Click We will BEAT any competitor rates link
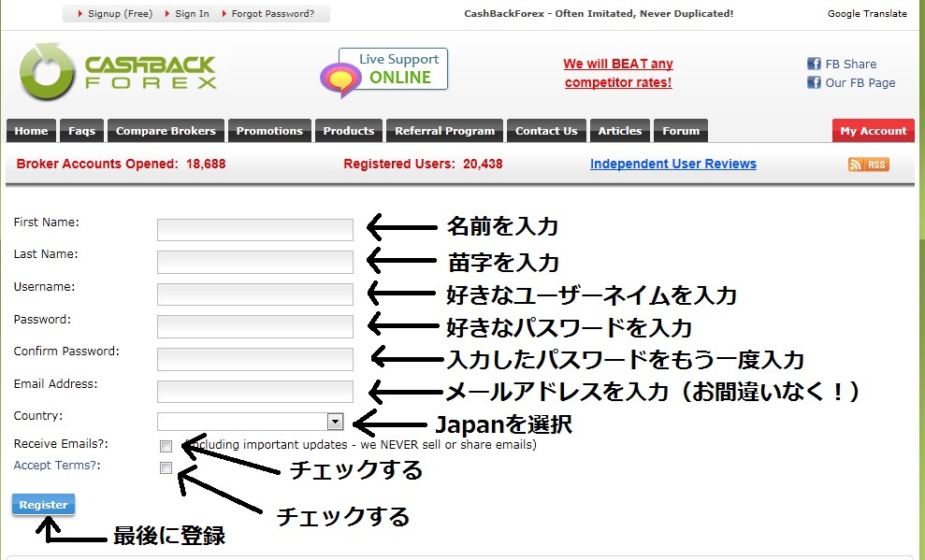The height and width of the screenshot is (560, 925). pyautogui.click(x=617, y=73)
